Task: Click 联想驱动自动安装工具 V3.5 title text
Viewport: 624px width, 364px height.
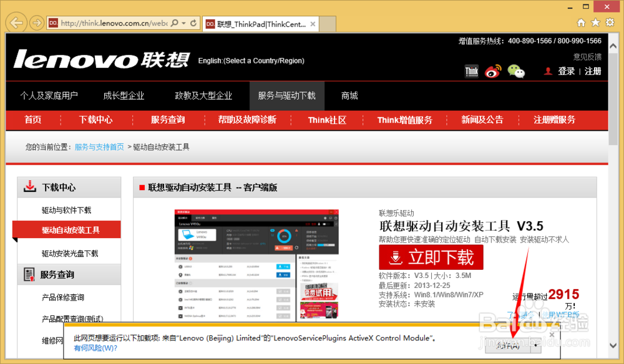Action: tap(461, 226)
